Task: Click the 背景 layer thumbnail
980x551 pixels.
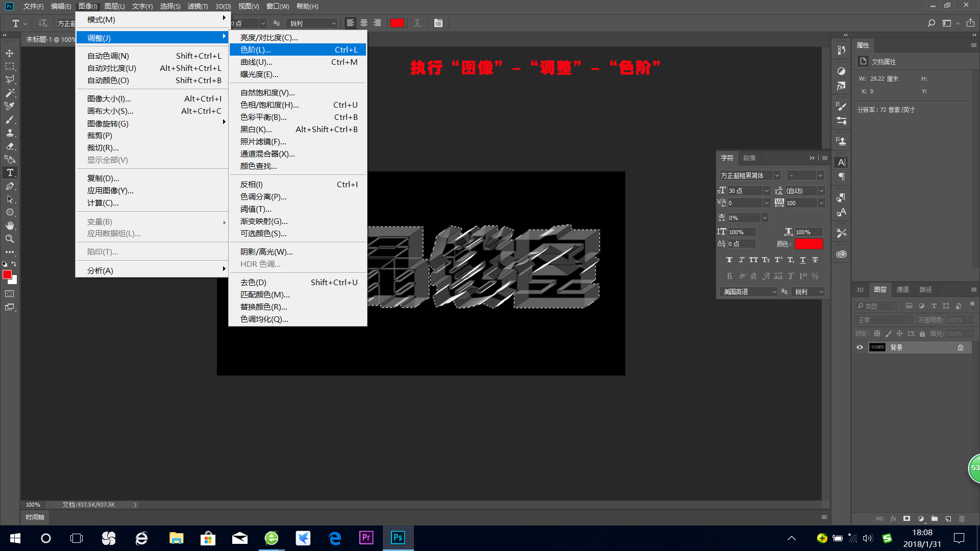Action: [877, 347]
